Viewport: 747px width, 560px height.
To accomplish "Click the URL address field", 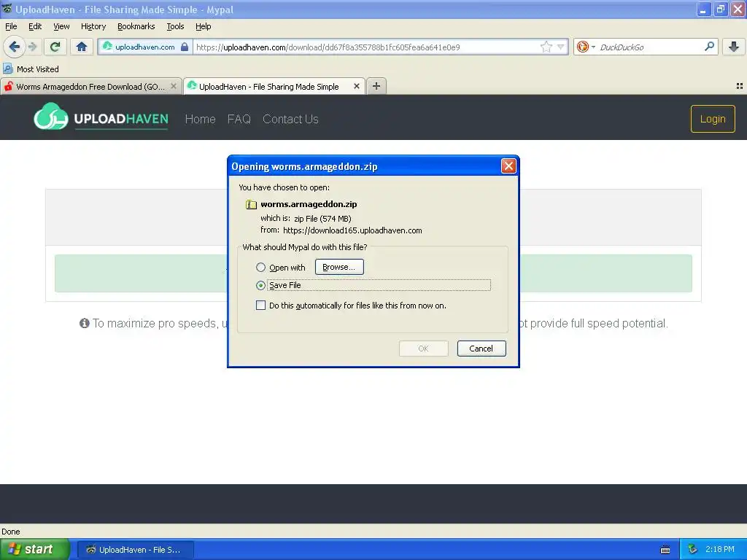I will (367, 47).
